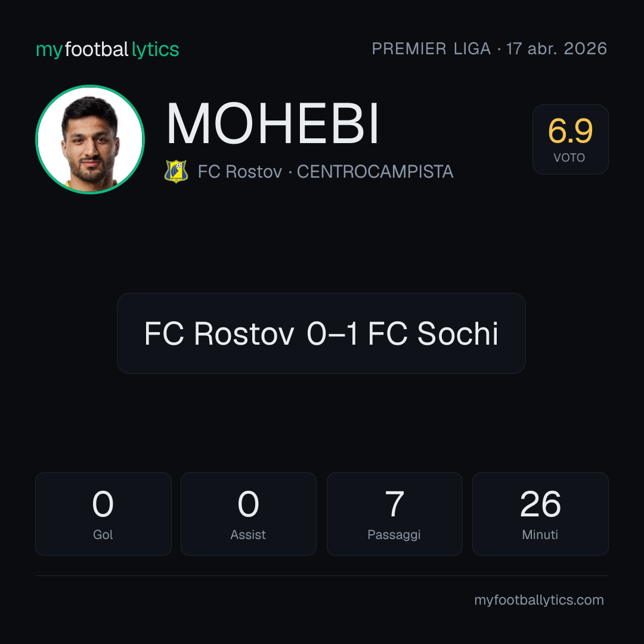
Task: Click the Gol stat card
Action: pos(103,514)
